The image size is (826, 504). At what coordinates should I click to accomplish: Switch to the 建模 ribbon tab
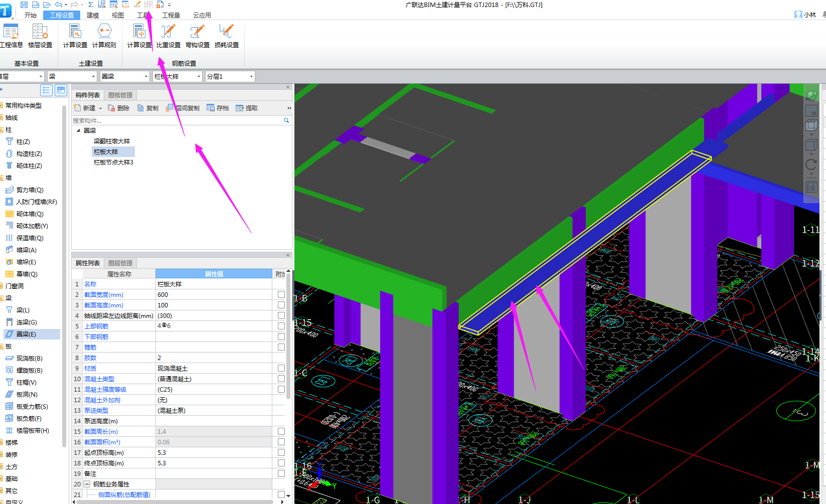[93, 15]
